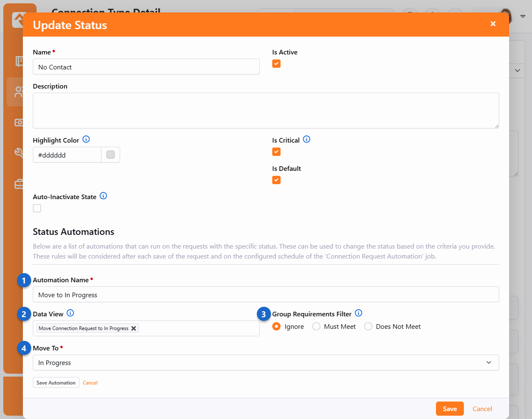The width and height of the screenshot is (532, 419).
Task: Click the Auto-Inactivate State info icon
Action: pyautogui.click(x=103, y=196)
